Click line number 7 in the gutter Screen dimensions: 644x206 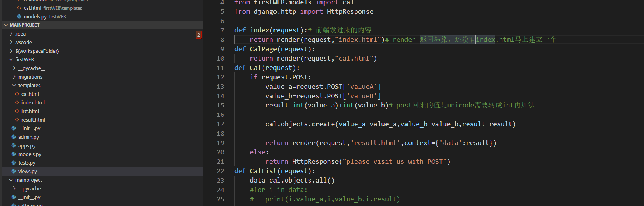(222, 30)
